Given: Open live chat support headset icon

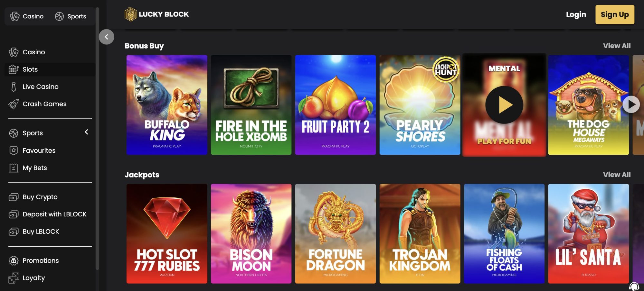Looking at the screenshot, I should (634, 286).
